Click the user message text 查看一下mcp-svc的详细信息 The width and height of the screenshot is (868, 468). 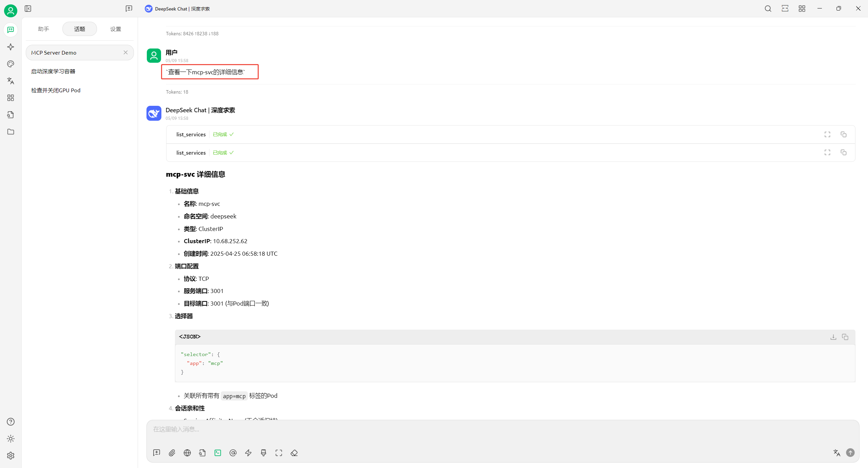click(x=205, y=72)
